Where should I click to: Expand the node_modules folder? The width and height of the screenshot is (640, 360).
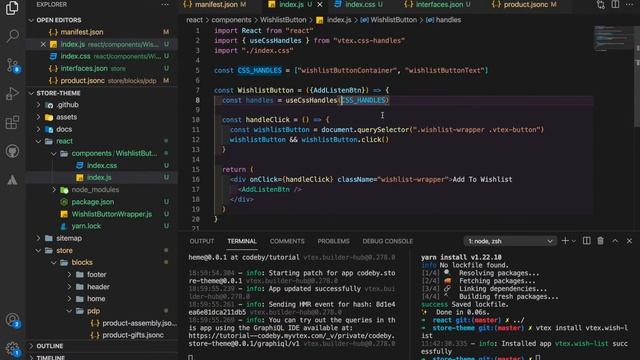(102, 190)
